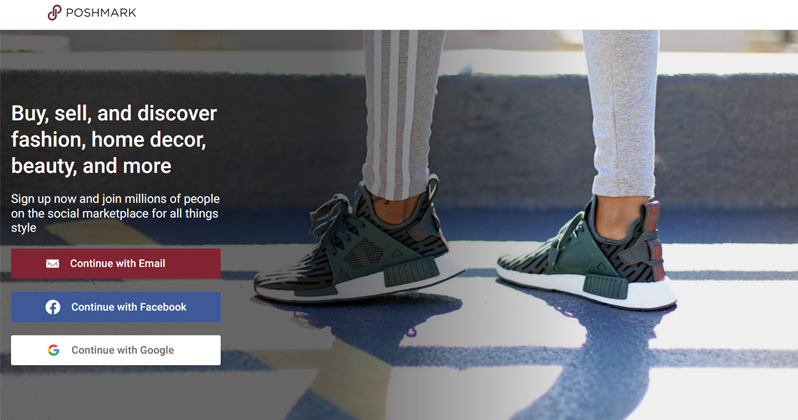Screen dimensions: 798x420
Task: Click the POSHMARK wordmark in the header
Action: [101, 13]
